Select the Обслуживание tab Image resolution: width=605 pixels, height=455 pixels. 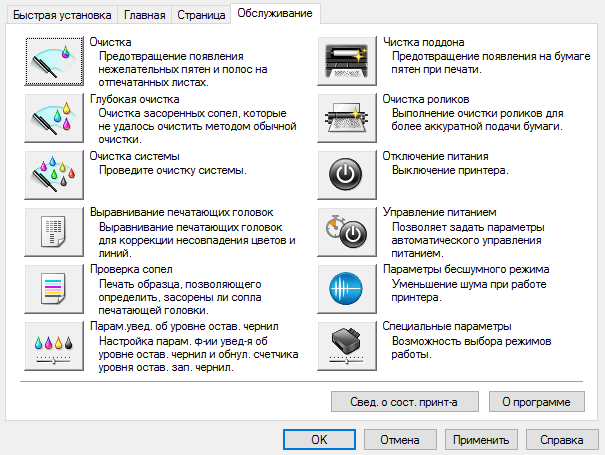tap(275, 14)
